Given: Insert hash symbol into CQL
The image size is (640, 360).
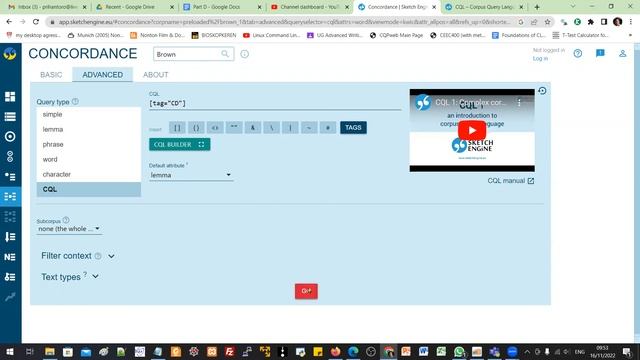Looking at the screenshot, I should (328, 128).
